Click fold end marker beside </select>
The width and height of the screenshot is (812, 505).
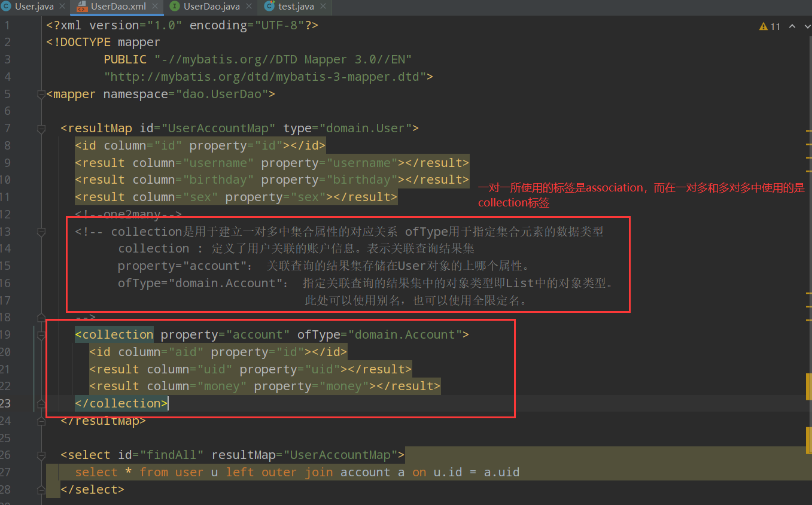[41, 489]
